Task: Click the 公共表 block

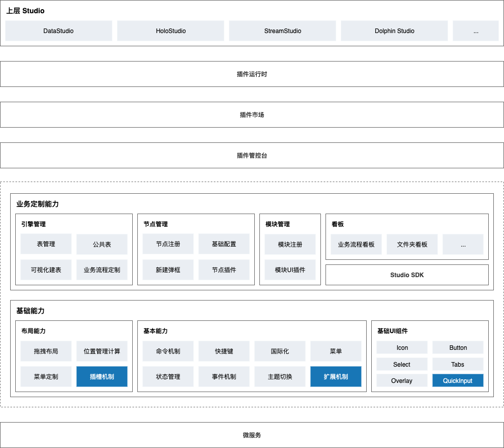Action: point(102,244)
